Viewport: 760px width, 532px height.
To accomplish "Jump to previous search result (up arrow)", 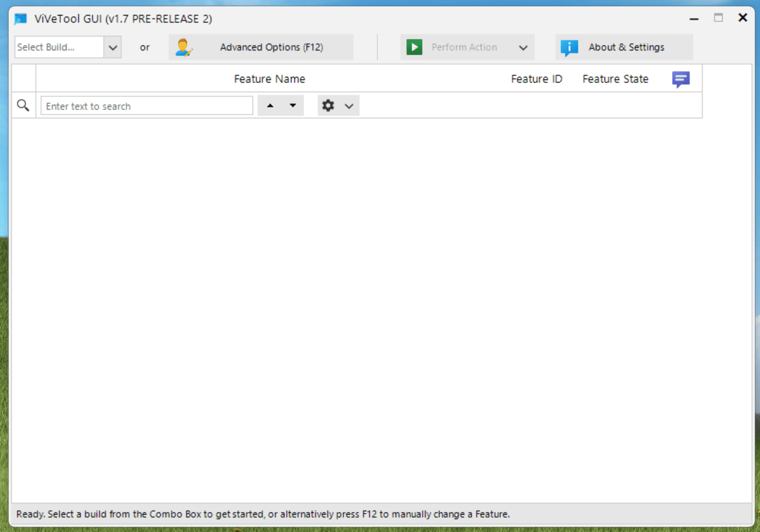I will (269, 106).
